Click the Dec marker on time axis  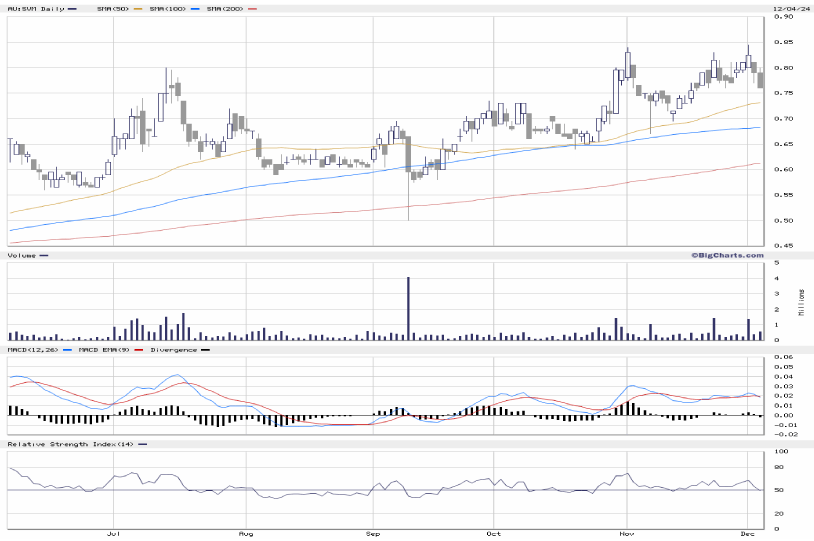[x=750, y=536]
